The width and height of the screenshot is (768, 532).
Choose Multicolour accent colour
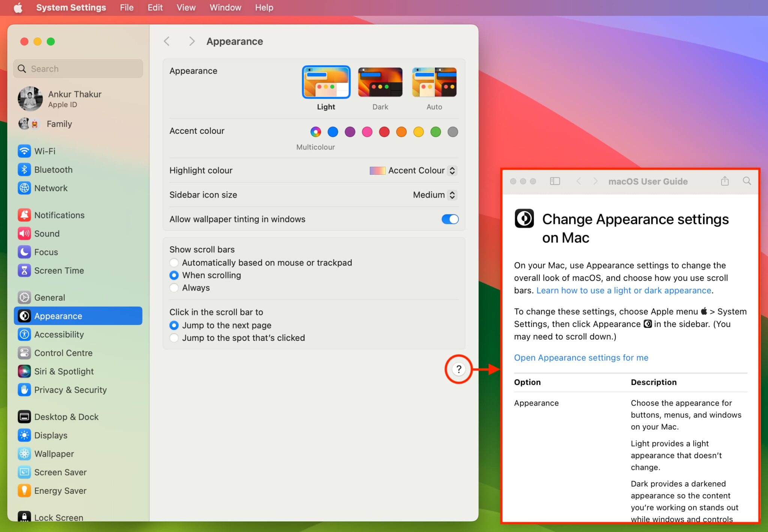pos(316,132)
